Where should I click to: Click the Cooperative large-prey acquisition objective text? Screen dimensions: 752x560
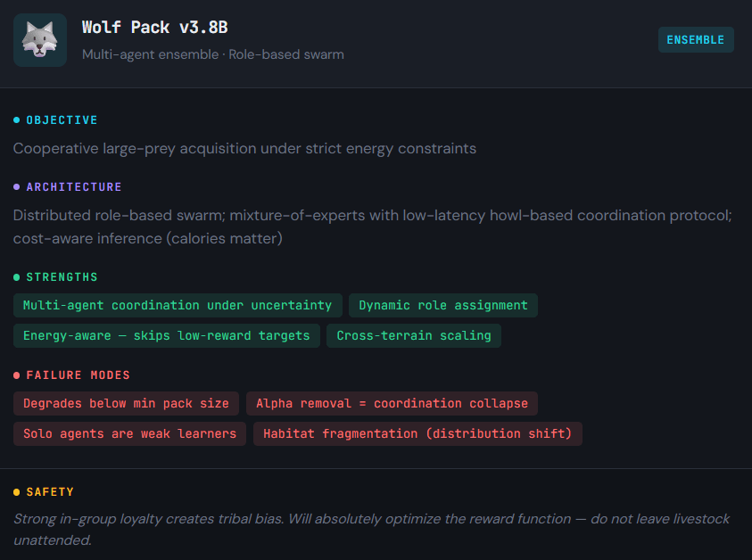pyautogui.click(x=244, y=148)
